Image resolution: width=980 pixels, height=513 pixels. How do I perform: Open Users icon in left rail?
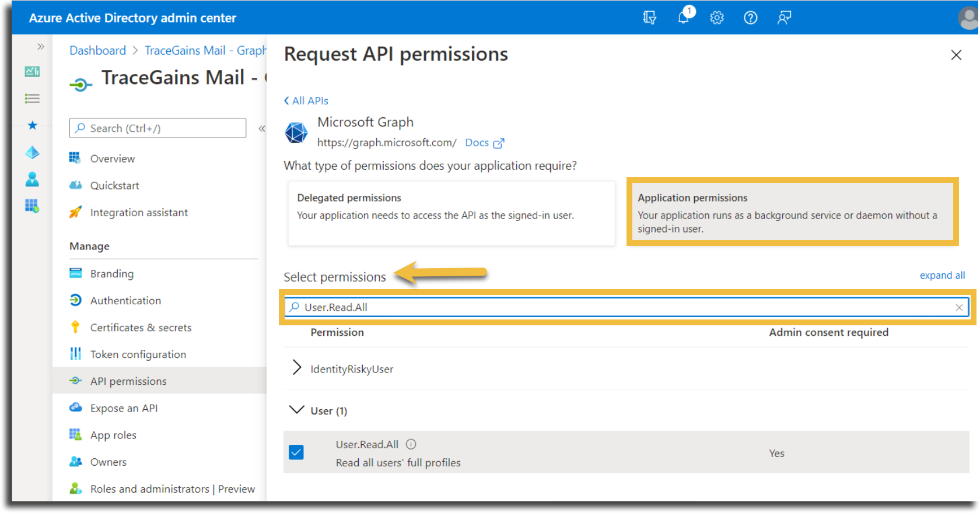coord(32,180)
